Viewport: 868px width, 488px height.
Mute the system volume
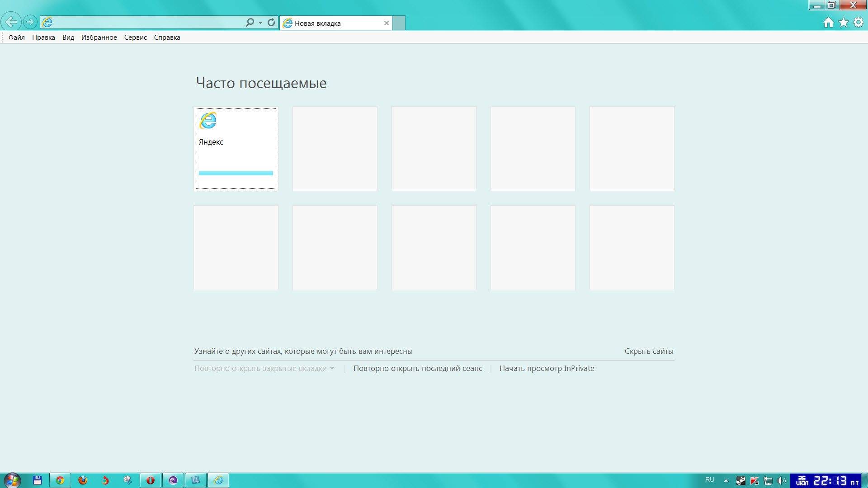782,480
